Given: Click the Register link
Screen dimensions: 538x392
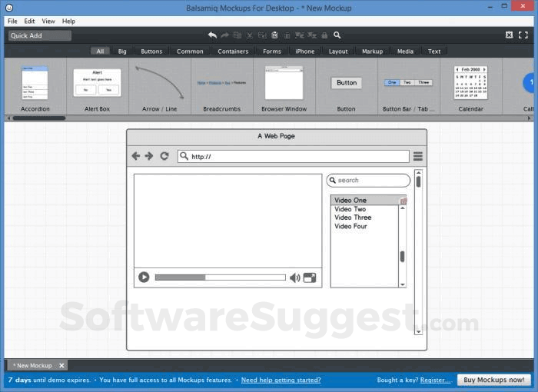Looking at the screenshot, I should (x=436, y=380).
